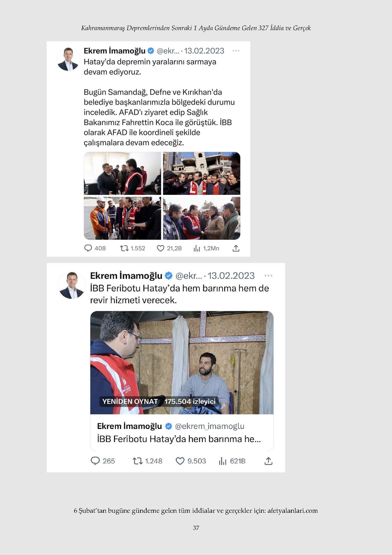
Task: Open top-right photo of collapsed building crowd
Action: tap(202, 173)
